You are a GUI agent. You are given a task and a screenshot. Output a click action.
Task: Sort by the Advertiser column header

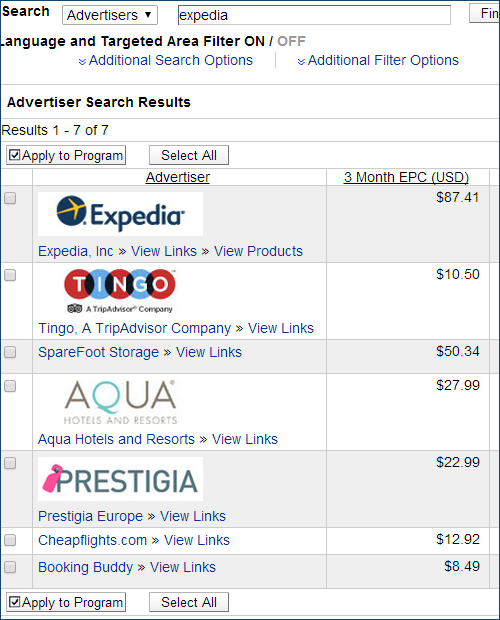(178, 177)
